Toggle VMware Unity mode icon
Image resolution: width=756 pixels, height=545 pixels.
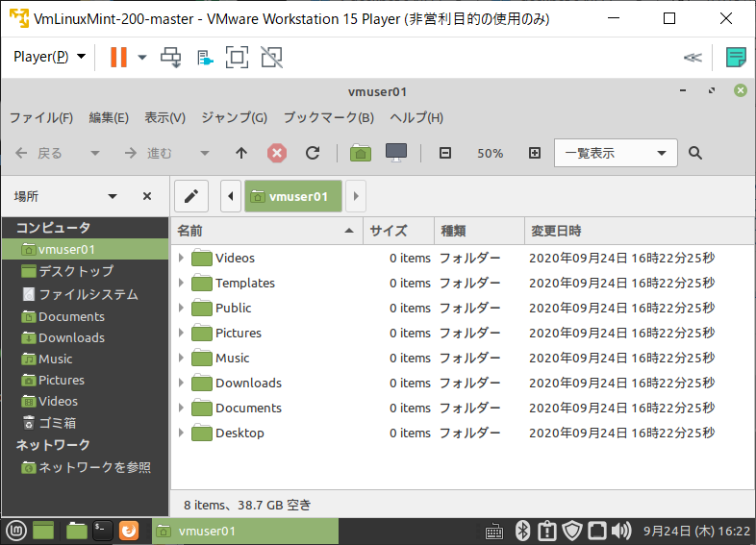(272, 58)
